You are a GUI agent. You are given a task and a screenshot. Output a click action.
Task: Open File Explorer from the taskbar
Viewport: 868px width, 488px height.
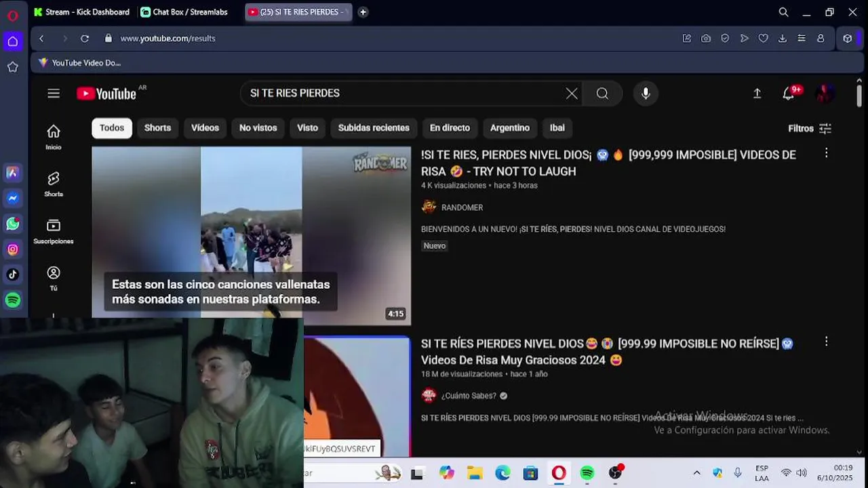(x=475, y=473)
